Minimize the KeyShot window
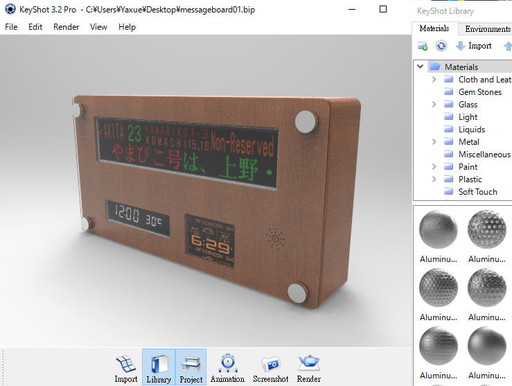This screenshot has height=386, width=512. 352,9
